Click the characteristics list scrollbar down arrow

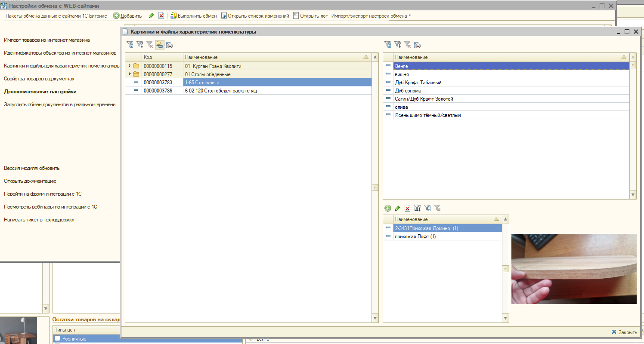[x=633, y=195]
